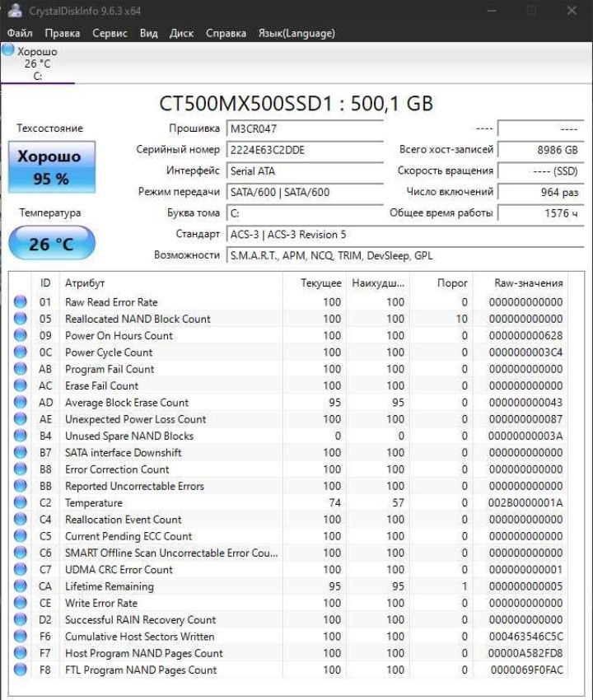Click the blue health orb in disk tab
Screen dimensions: 593x700
coord(8,49)
